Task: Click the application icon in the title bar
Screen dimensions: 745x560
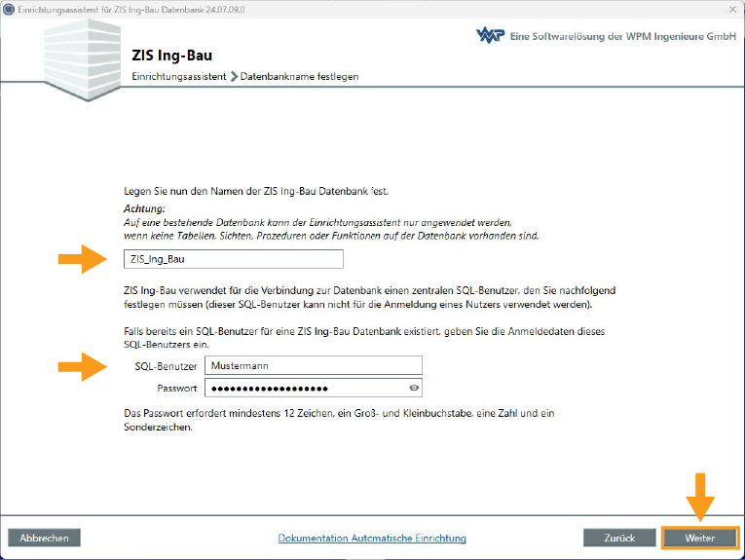Action: [9, 9]
